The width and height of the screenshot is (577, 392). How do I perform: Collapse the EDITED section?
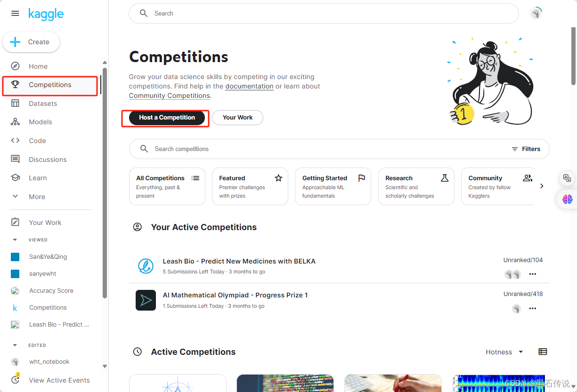(15, 345)
